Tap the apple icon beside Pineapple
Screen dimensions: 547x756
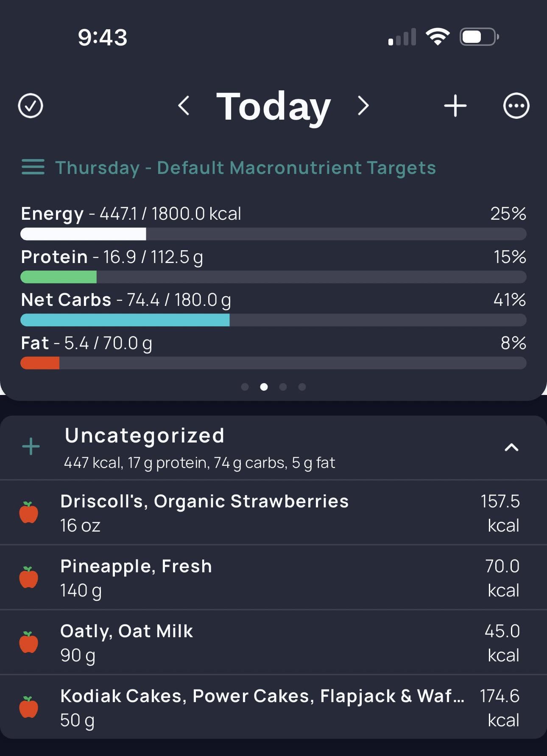pyautogui.click(x=29, y=577)
